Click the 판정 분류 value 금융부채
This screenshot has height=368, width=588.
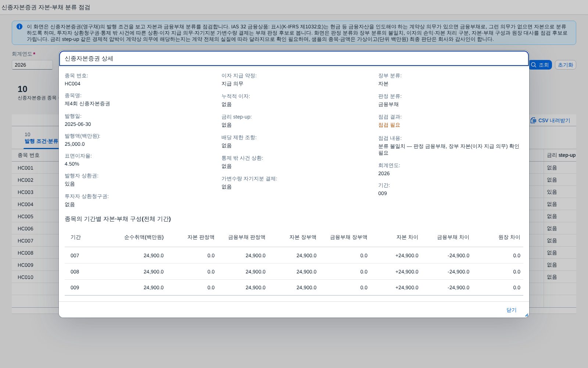388,105
